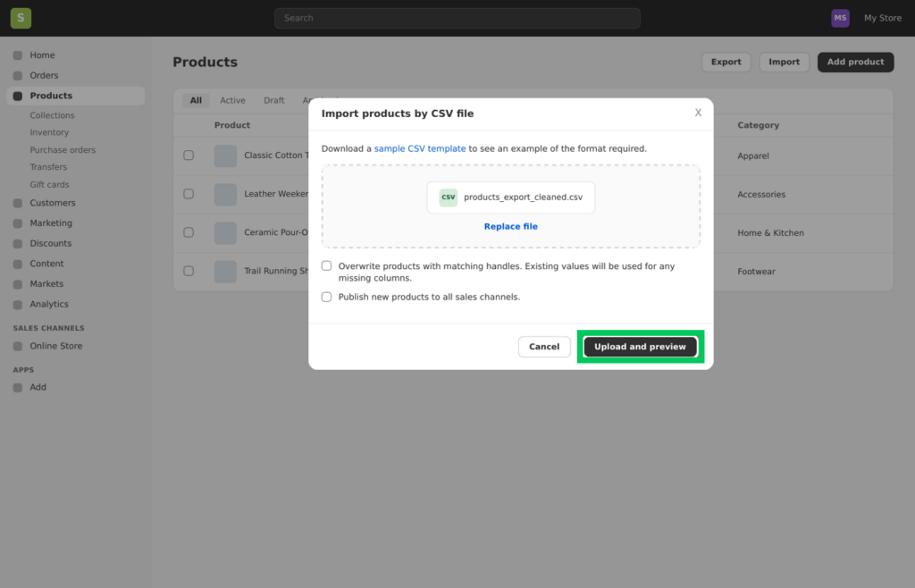915x588 pixels.
Task: Click the Online Store channel icon
Action: (18, 347)
